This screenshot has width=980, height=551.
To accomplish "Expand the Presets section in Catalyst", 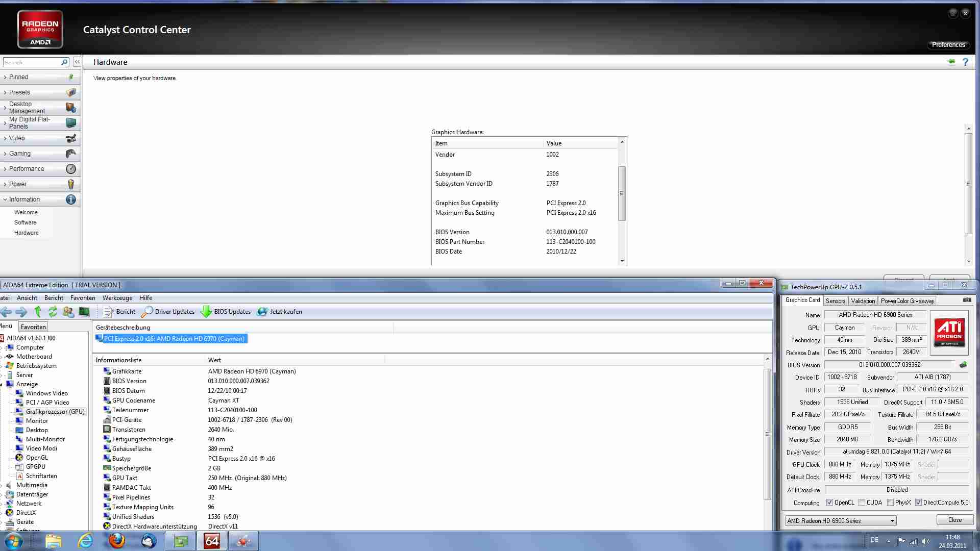I will (x=40, y=92).
